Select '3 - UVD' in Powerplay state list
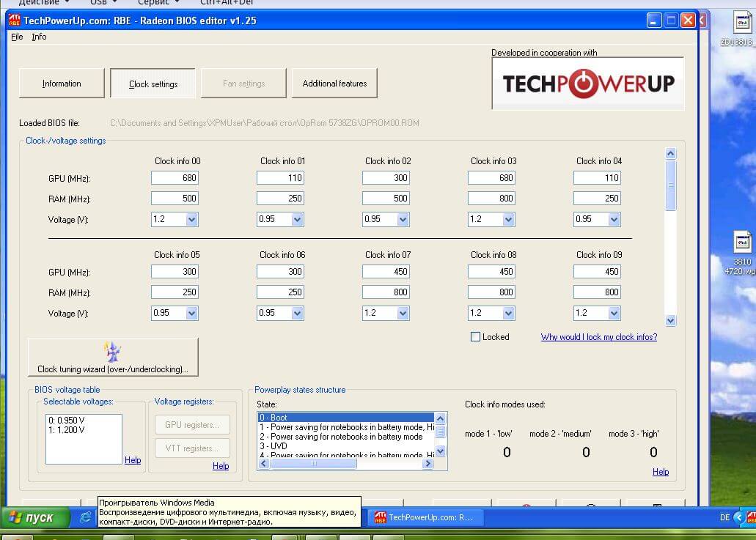 pos(273,446)
